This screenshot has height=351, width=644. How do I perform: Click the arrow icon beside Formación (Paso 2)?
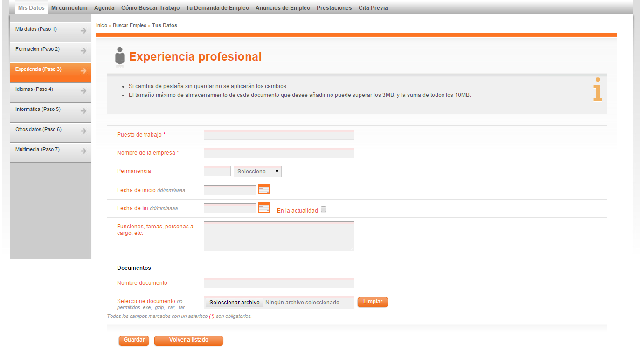click(x=83, y=51)
